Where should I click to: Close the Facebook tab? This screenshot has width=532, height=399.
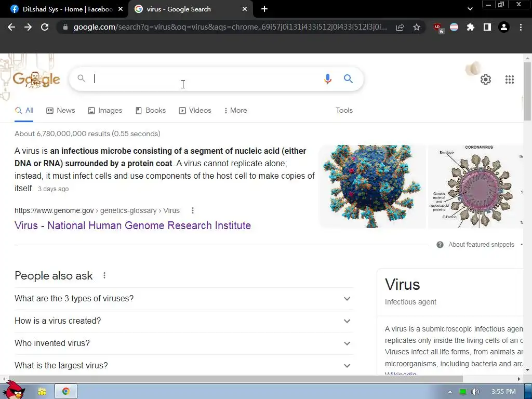(x=121, y=9)
